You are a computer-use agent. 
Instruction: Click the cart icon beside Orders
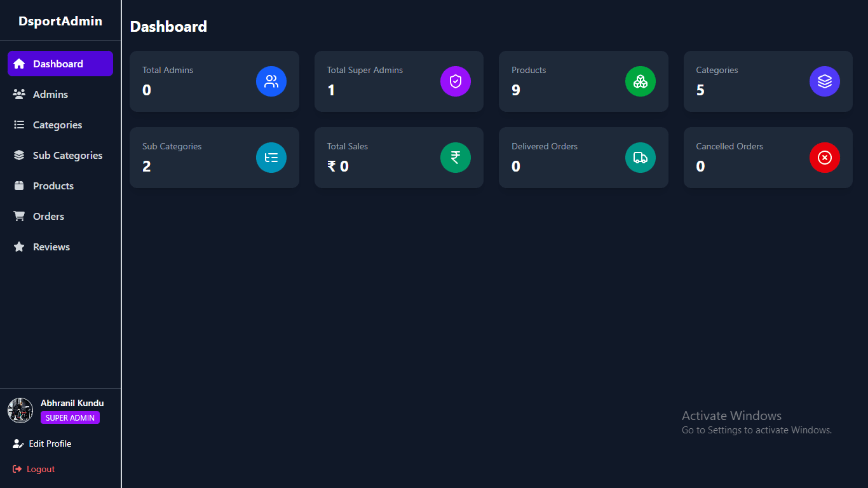[19, 216]
